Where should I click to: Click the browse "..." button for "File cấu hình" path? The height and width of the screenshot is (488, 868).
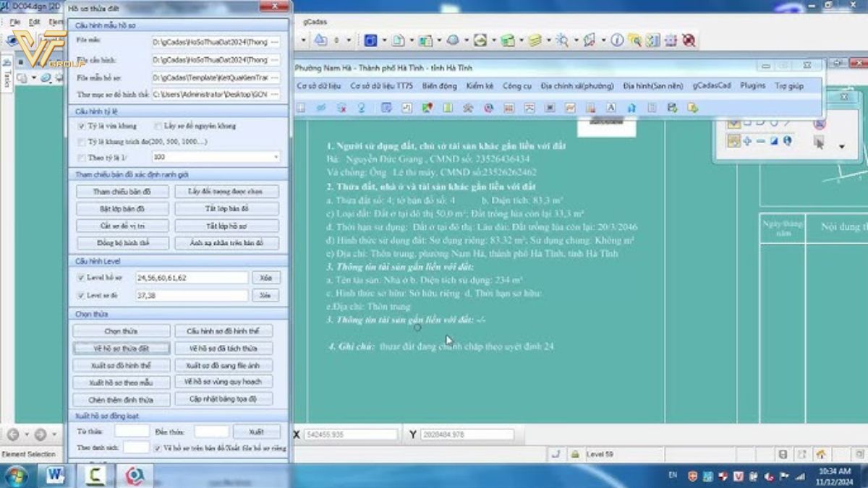click(276, 60)
